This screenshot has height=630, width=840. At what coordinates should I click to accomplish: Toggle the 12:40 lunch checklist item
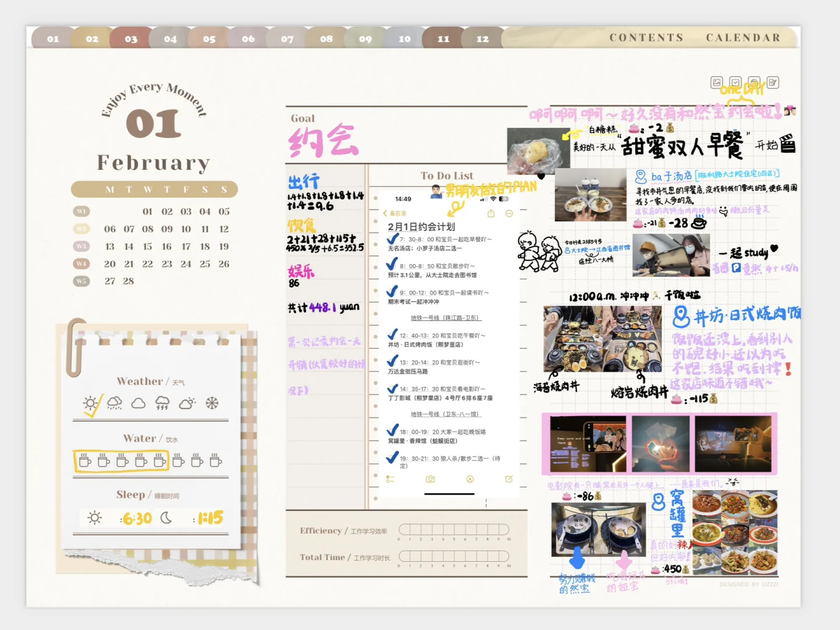click(393, 335)
